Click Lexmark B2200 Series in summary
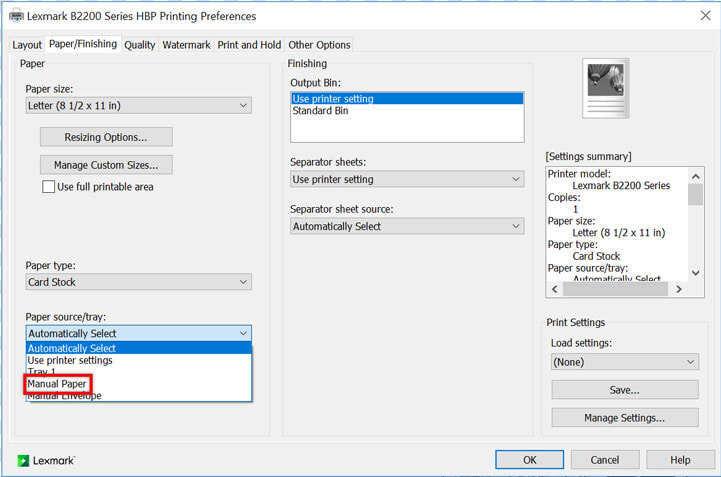 click(621, 185)
